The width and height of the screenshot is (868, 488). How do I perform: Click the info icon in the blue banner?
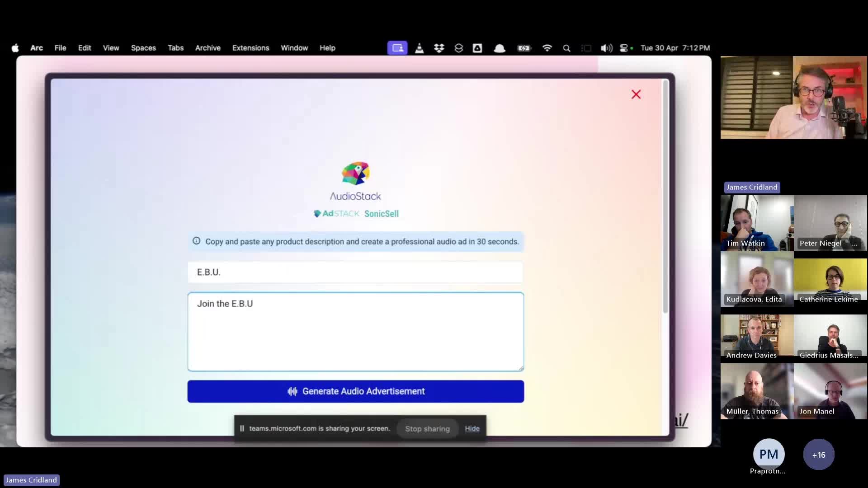pyautogui.click(x=197, y=241)
